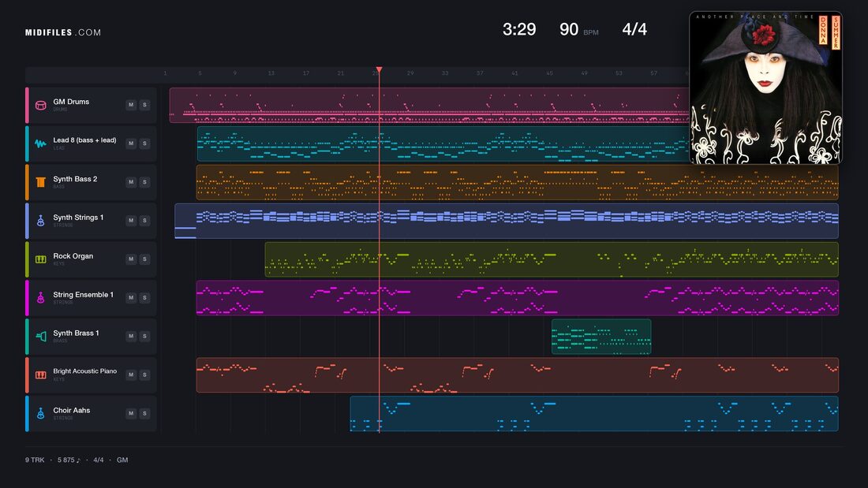Click the 90 BPM tempo display
The height and width of the screenshot is (488, 868).
578,29
